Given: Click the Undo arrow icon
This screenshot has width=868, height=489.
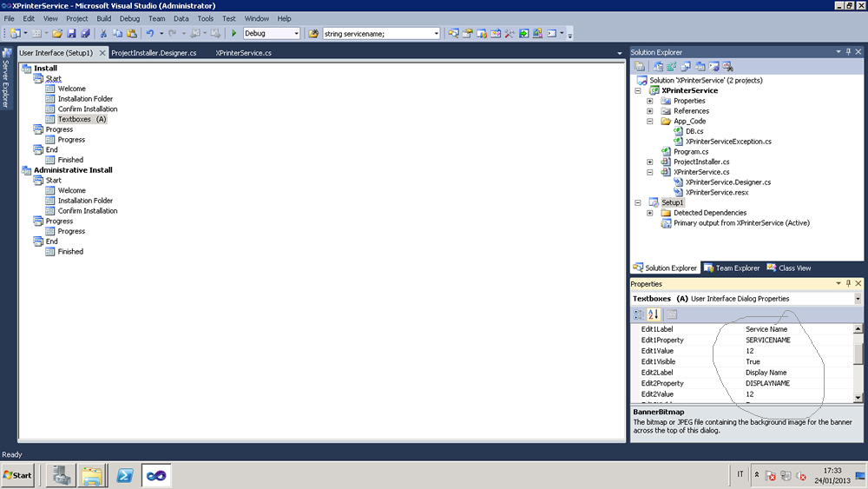Looking at the screenshot, I should coord(149,33).
